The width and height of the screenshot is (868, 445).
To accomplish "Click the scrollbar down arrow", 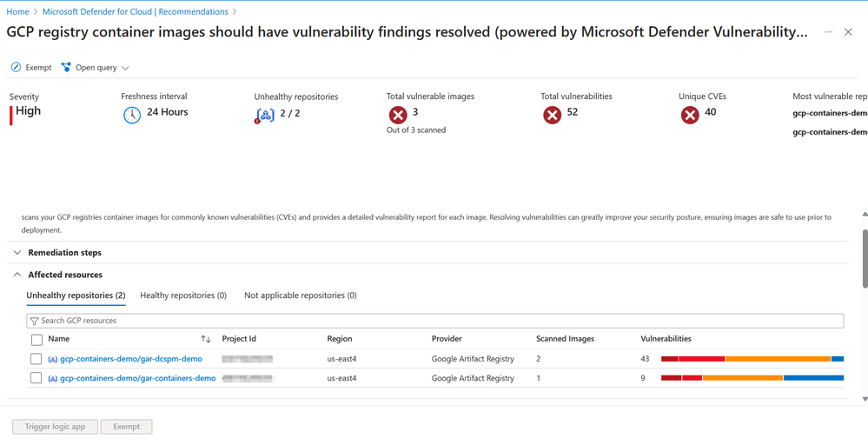I will [865, 399].
